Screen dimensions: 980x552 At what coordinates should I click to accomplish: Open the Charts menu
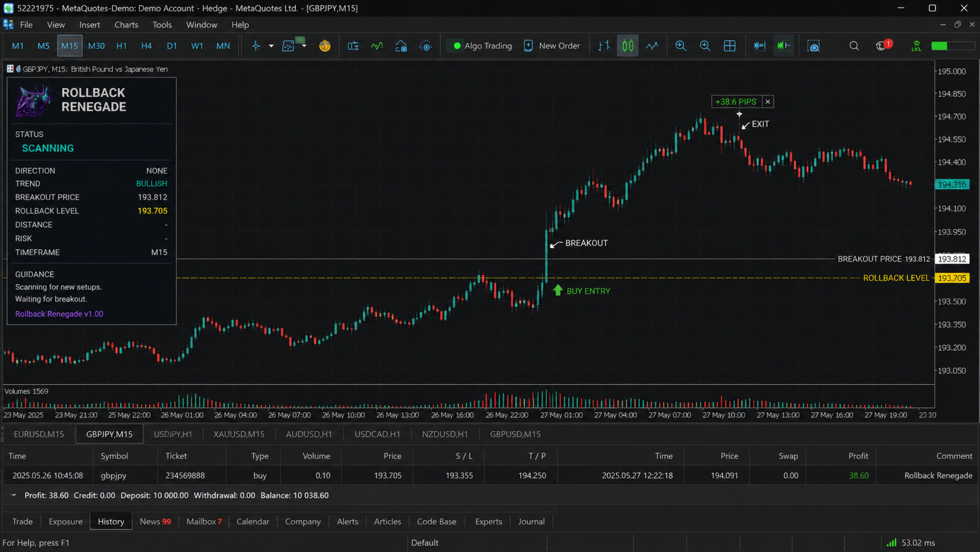[x=126, y=25]
